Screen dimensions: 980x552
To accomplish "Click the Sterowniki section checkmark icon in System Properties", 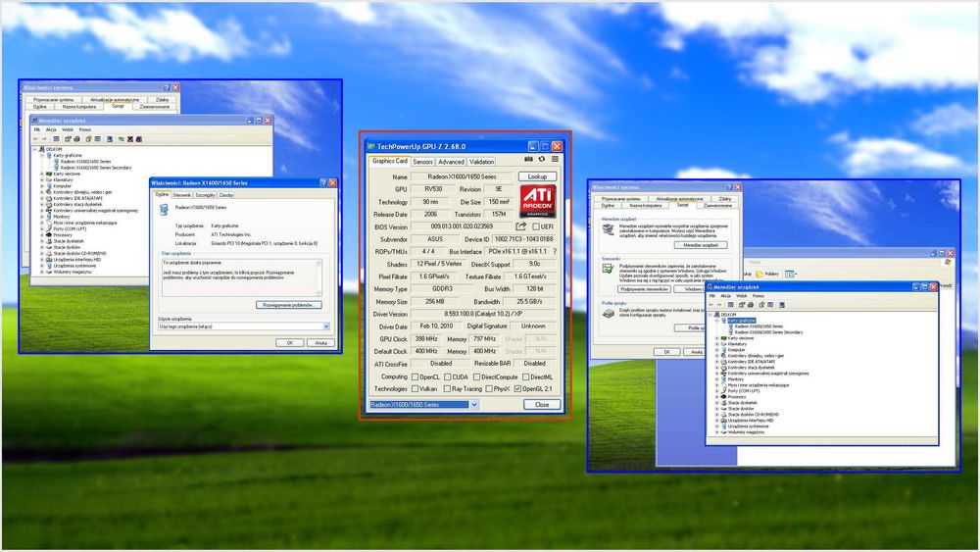I will click(x=608, y=269).
